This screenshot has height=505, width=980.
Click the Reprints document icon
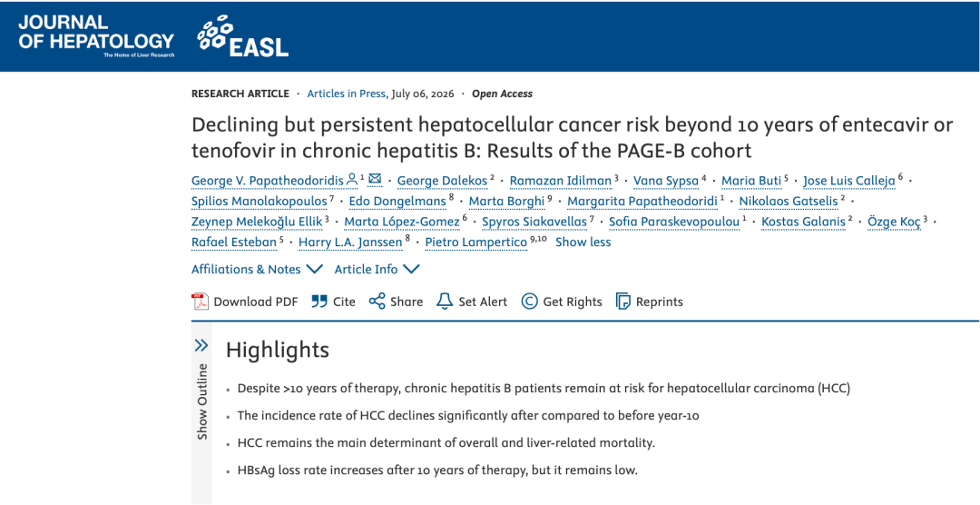click(x=623, y=302)
